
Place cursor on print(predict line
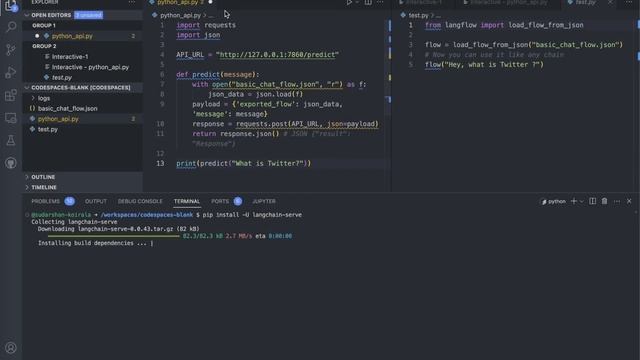pyautogui.click(x=244, y=163)
